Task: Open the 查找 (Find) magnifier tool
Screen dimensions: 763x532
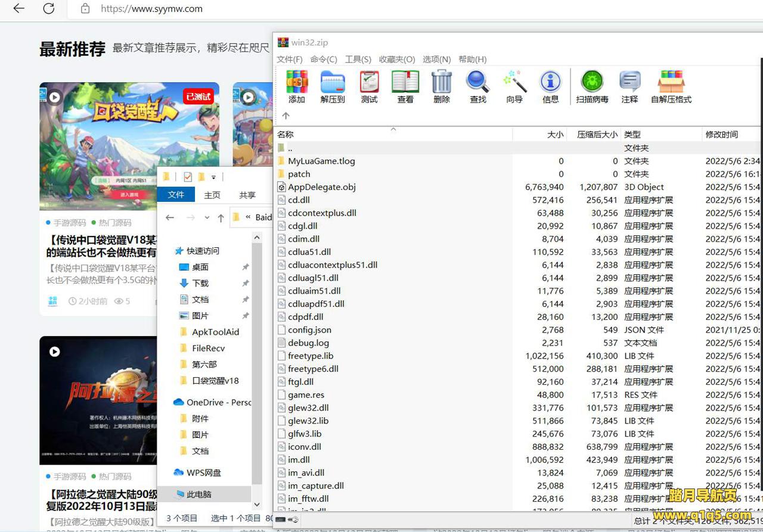Action: 478,86
